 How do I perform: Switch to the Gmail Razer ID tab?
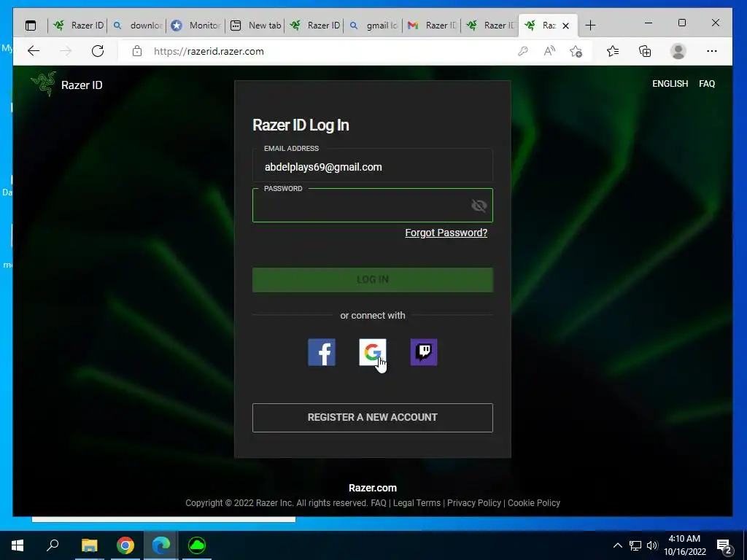[432, 26]
